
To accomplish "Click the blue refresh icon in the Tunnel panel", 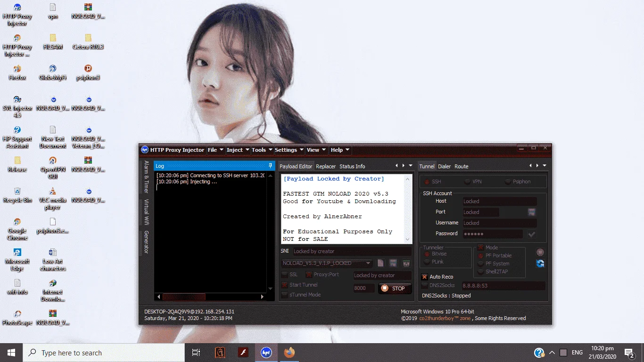I will (x=540, y=263).
